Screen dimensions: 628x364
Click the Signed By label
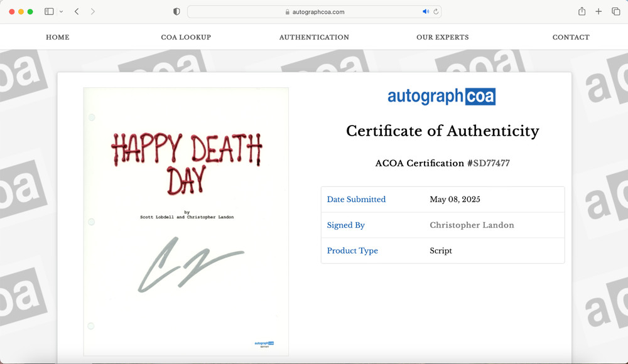(345, 225)
